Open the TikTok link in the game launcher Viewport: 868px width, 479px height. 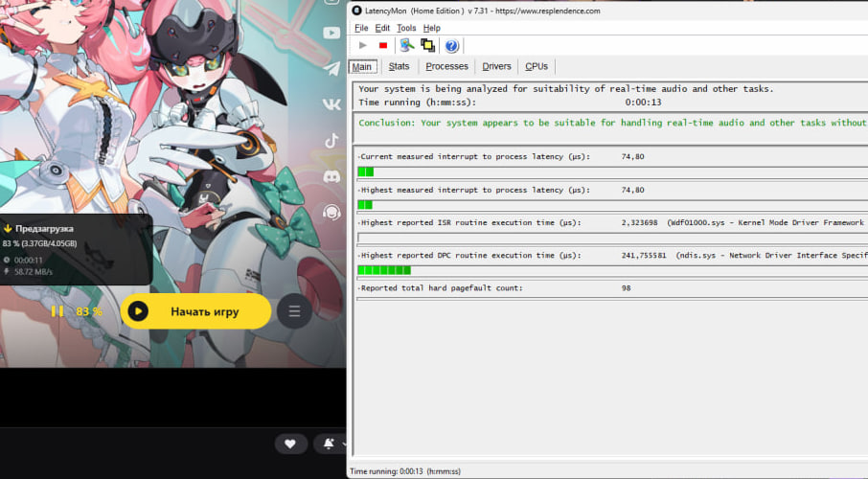pos(331,141)
